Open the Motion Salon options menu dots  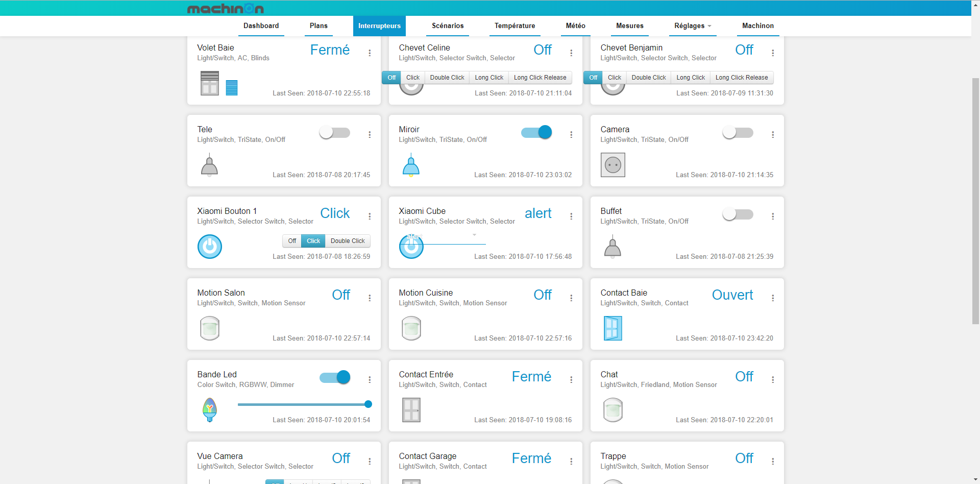pos(370,298)
